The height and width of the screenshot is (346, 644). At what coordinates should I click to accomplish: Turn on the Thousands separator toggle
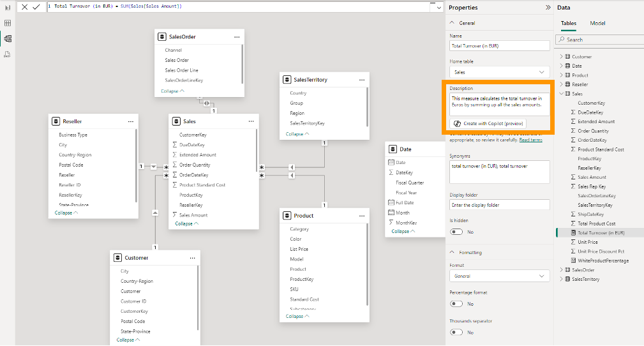(456, 332)
